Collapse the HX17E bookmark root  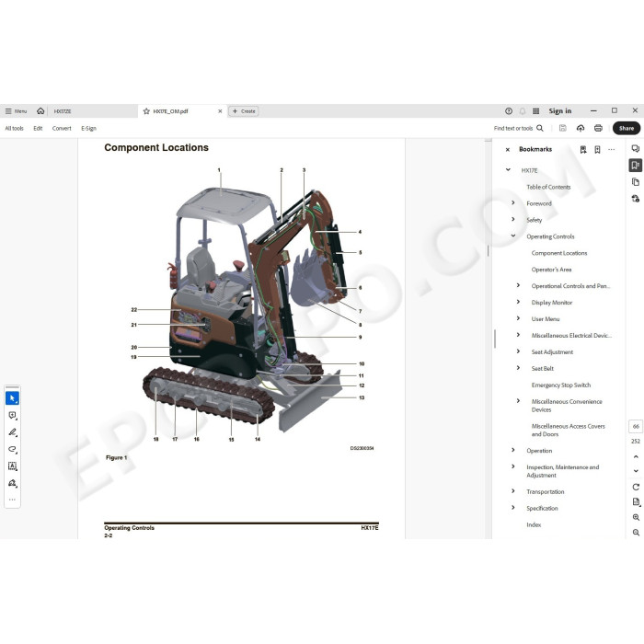point(508,169)
